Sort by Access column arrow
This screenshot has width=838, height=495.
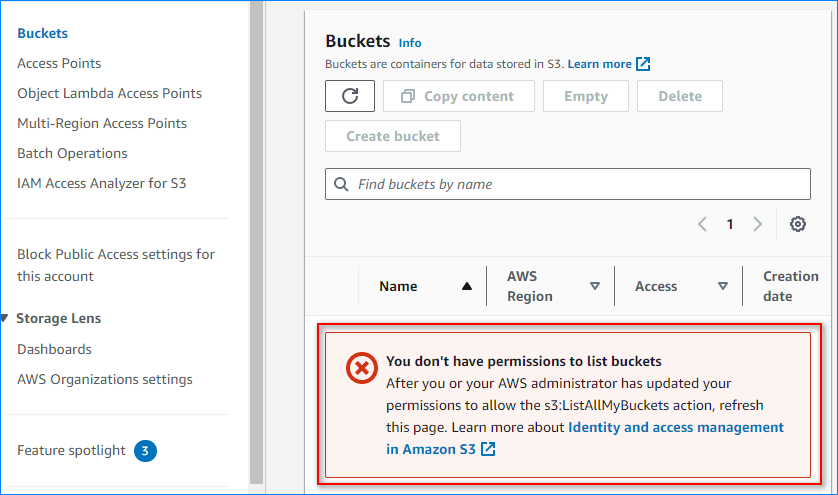(722, 286)
